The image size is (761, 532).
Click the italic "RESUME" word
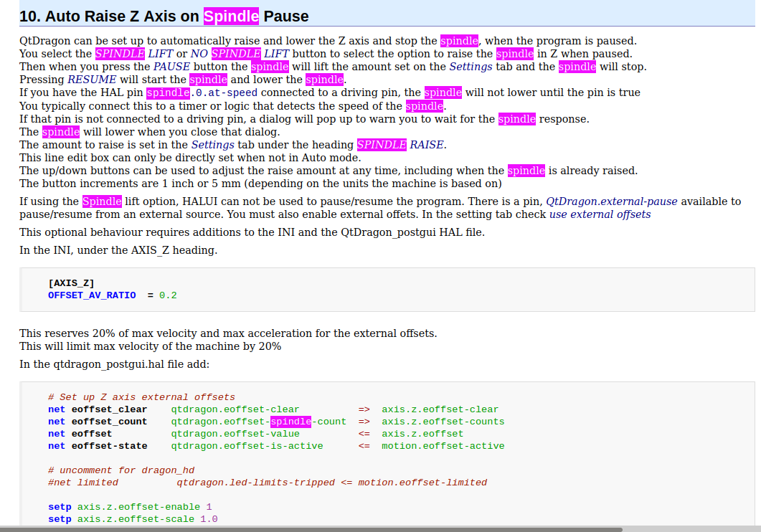point(92,80)
